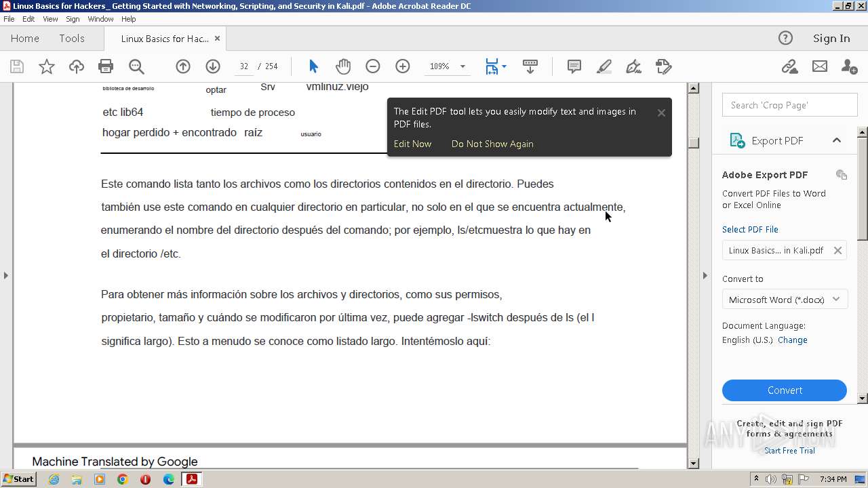
Task: Click the blue Convert button
Action: pos(785,390)
